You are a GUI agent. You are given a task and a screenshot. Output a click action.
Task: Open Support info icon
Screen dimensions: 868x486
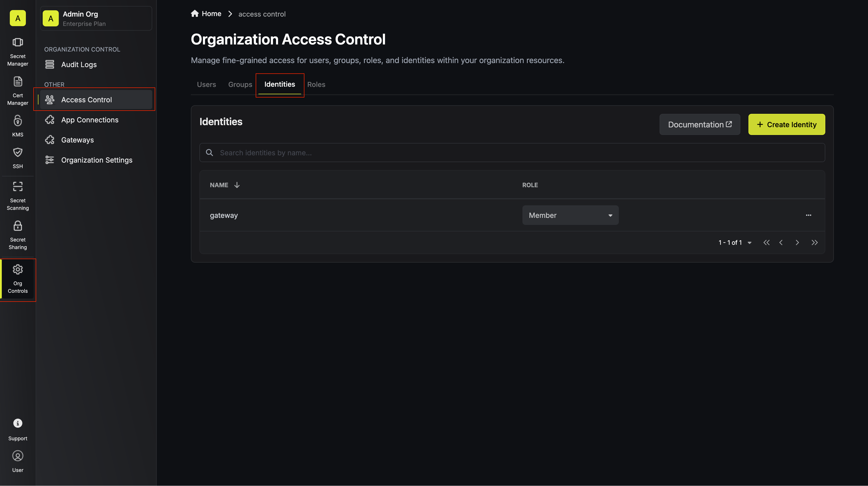coord(18,423)
